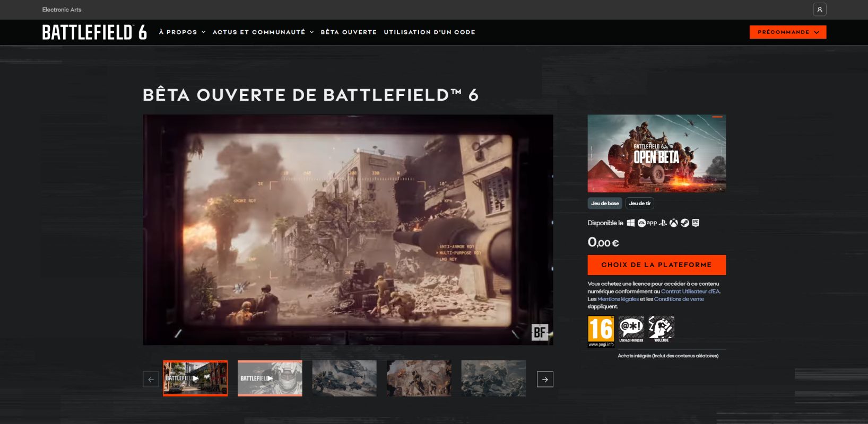This screenshot has width=868, height=424.
Task: Click the PEGI 16 rating badge
Action: pos(601,331)
